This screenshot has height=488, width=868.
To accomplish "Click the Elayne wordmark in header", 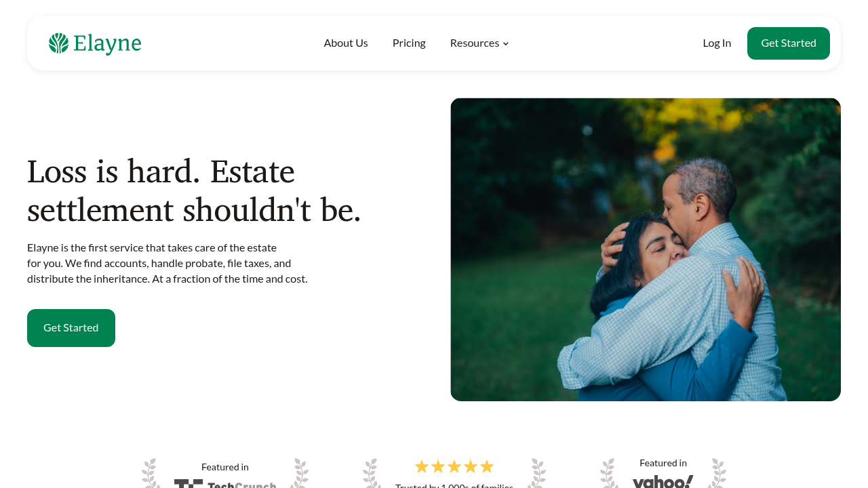I will (107, 43).
